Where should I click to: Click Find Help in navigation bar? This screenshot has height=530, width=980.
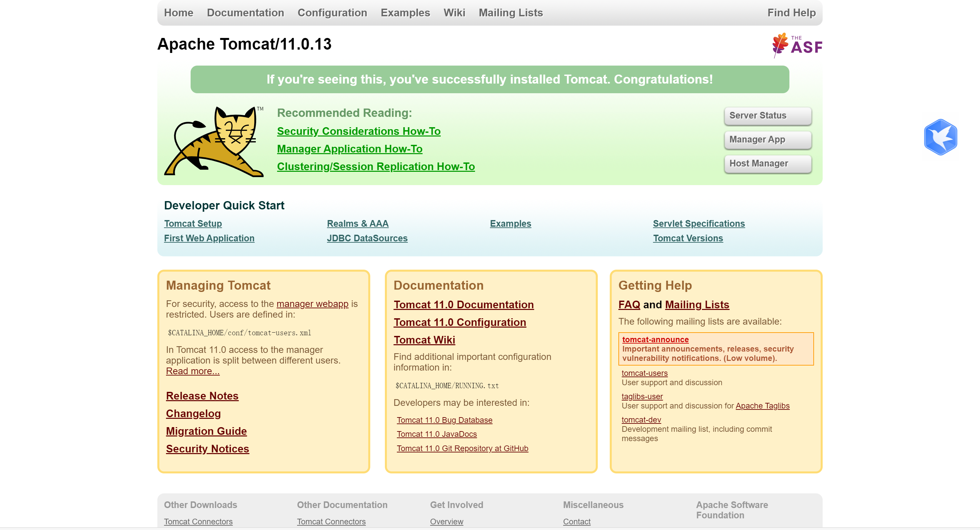791,13
